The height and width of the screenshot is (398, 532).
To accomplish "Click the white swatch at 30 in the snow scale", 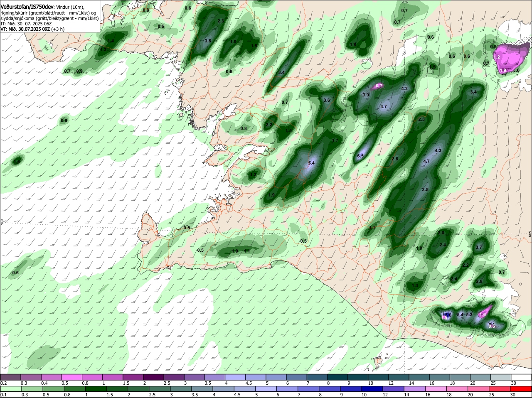I will pyautogui.click(x=521, y=377).
